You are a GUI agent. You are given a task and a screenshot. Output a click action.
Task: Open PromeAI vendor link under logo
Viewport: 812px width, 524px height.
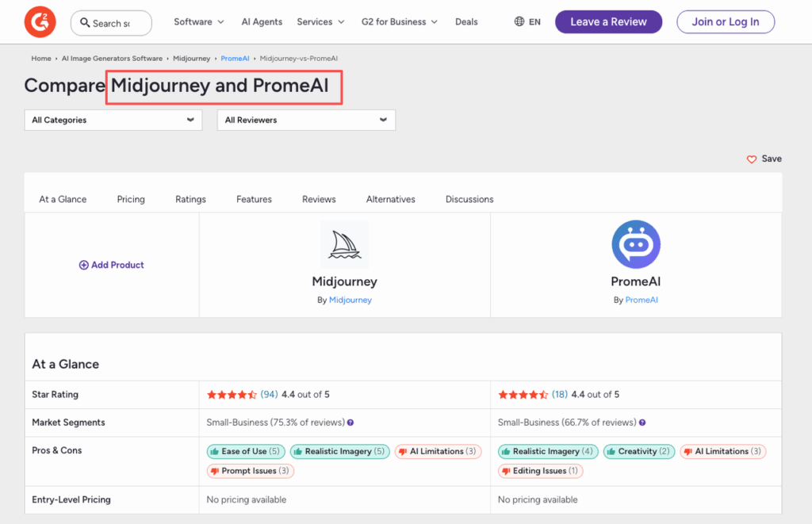point(642,300)
